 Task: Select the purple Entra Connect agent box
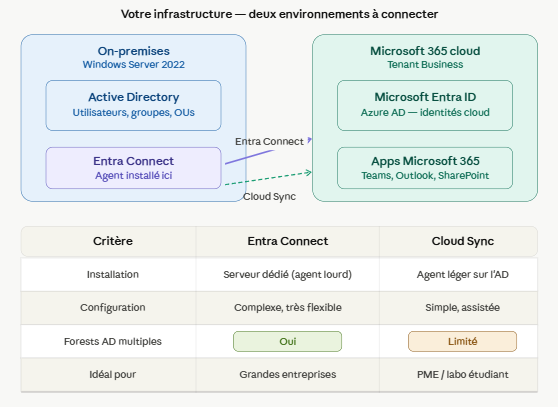tap(133, 168)
